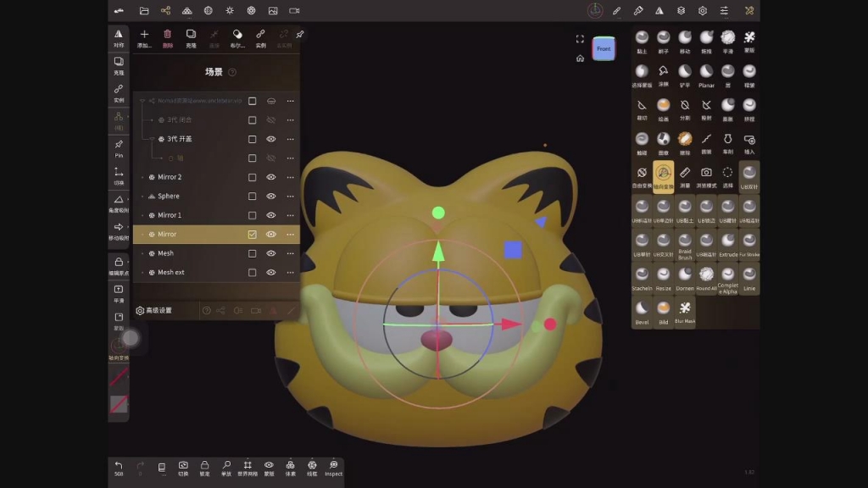Open the three-dot menu for Sphere
Viewport: 868px width, 488px height.
point(290,197)
